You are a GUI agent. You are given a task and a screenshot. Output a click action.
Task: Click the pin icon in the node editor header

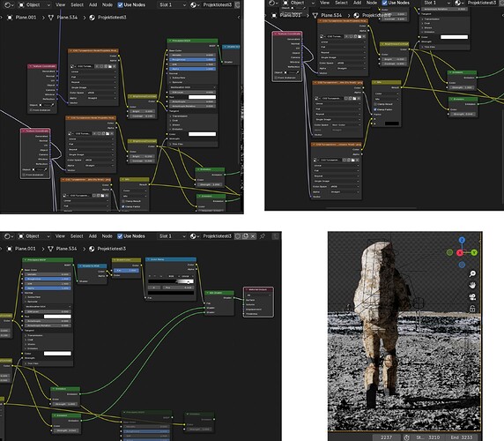pos(263,236)
